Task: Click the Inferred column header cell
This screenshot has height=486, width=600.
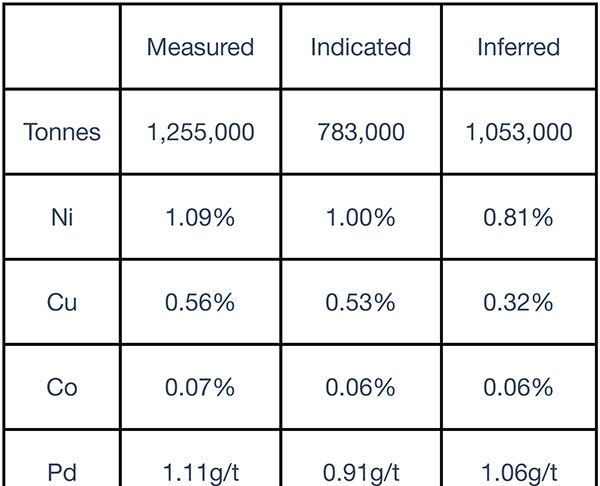Action: 519,47
